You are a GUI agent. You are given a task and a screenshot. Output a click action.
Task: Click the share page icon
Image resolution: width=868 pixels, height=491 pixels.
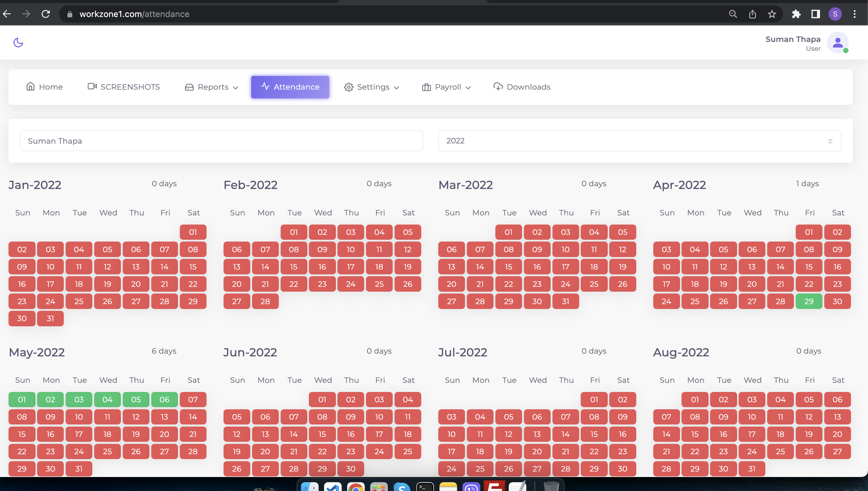point(752,14)
